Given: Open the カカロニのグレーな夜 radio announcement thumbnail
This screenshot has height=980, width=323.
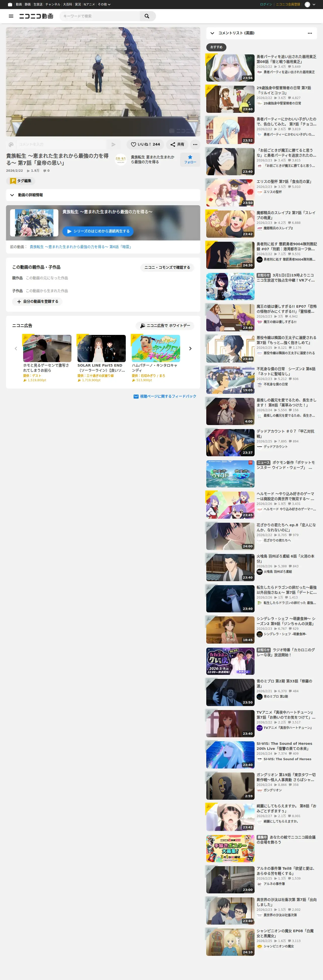Looking at the screenshot, I should tap(230, 661).
